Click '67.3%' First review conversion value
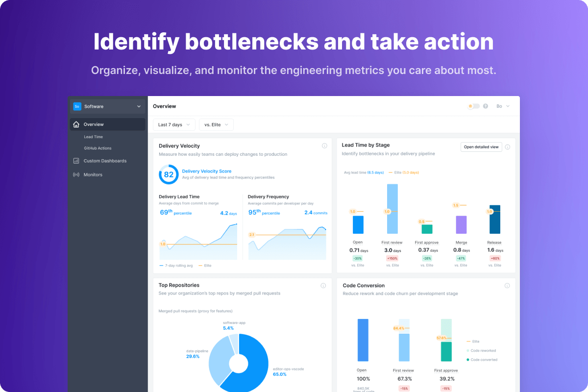The height and width of the screenshot is (392, 588). click(x=404, y=379)
